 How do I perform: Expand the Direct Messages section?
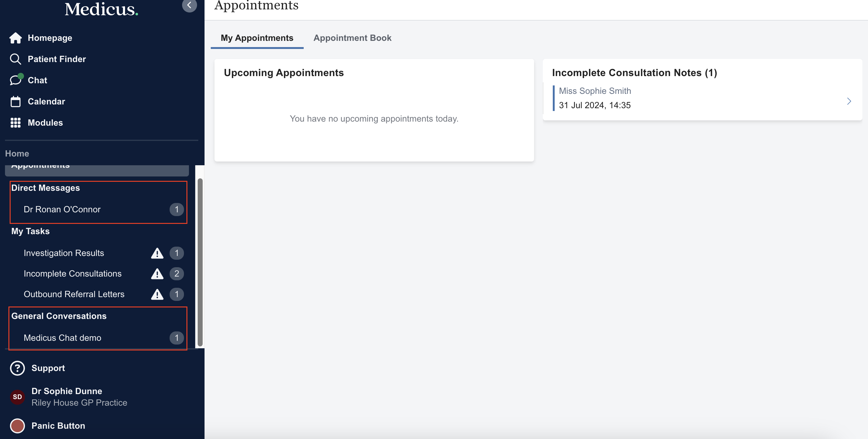point(46,188)
